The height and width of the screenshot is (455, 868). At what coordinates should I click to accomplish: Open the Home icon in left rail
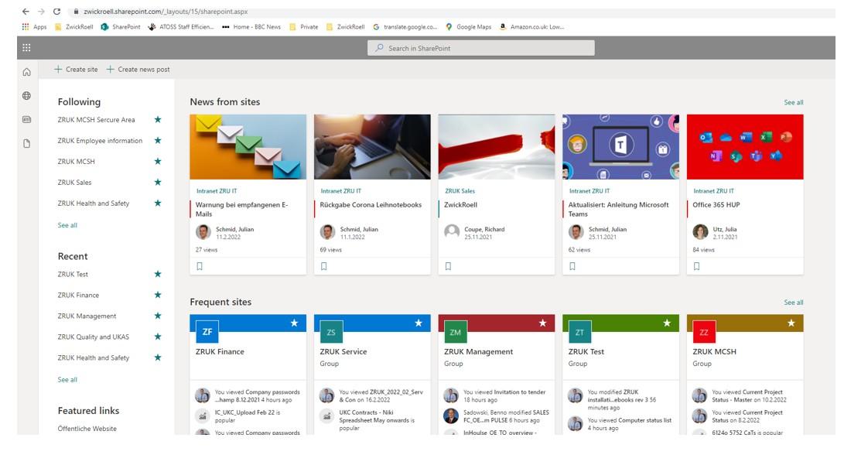[26, 72]
